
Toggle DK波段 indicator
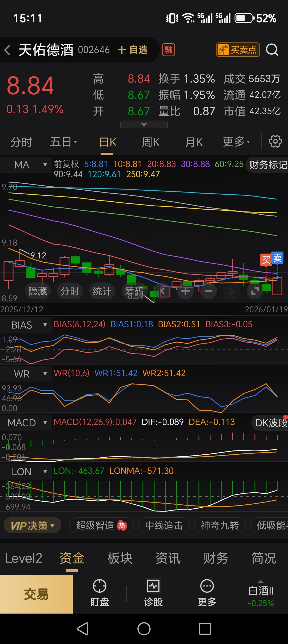tap(270, 423)
